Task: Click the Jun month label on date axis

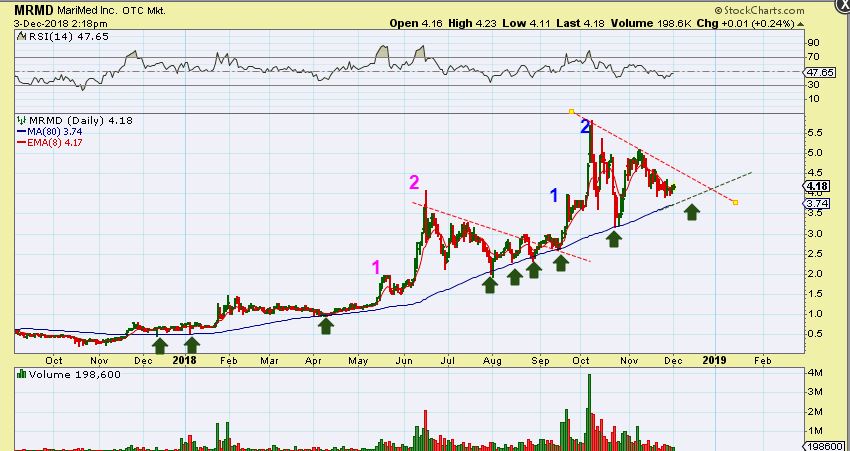Action: [404, 360]
